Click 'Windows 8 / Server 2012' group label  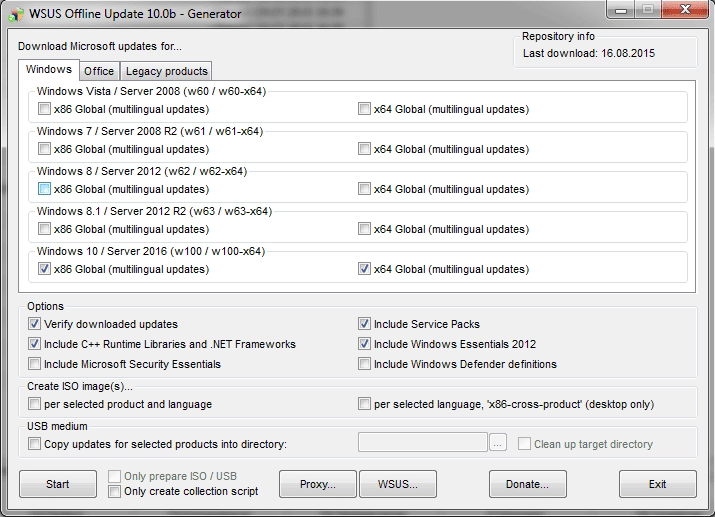point(142,171)
